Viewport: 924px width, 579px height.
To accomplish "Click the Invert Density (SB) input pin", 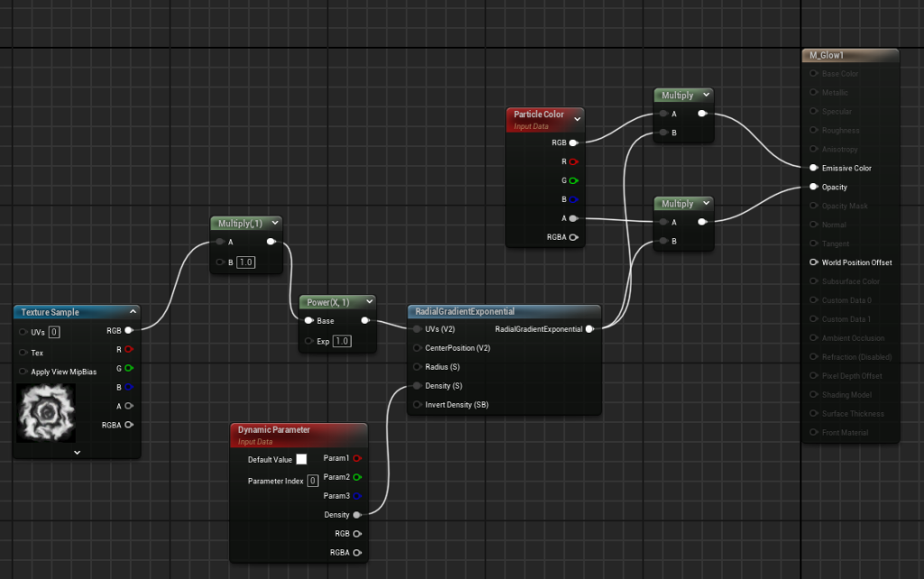I will coord(417,404).
